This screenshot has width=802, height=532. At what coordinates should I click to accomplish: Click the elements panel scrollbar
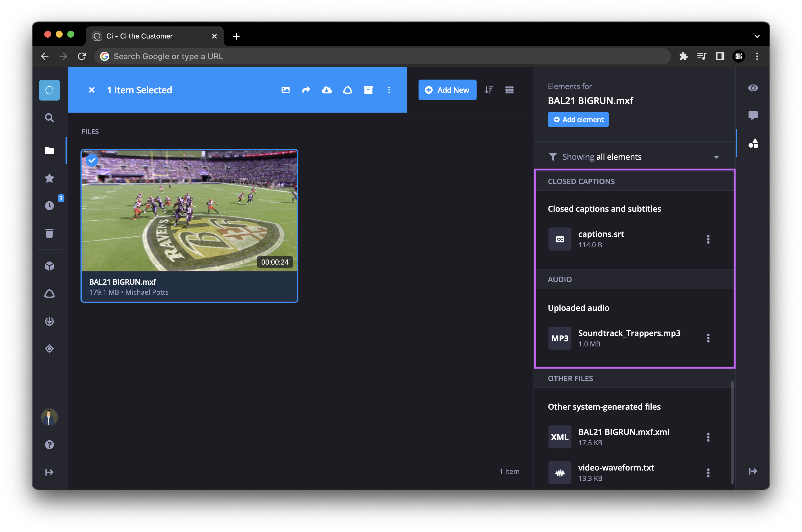(732, 433)
